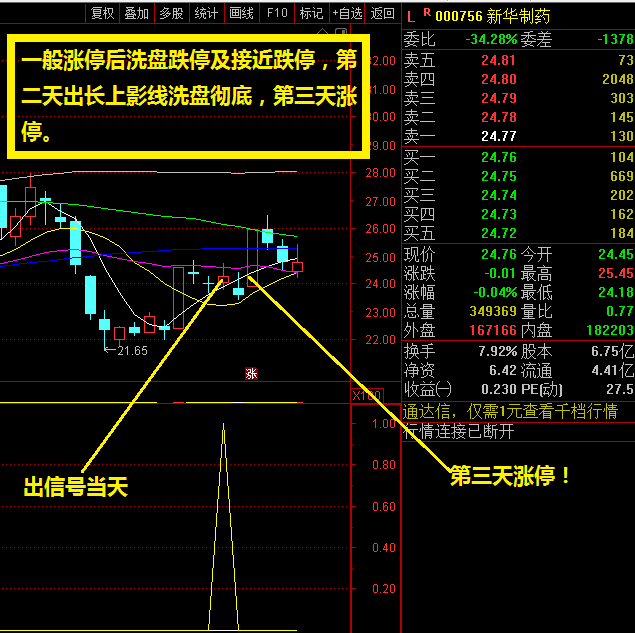Select the 买五 24.72 bid price
This screenshot has width=635, height=633.
click(499, 233)
